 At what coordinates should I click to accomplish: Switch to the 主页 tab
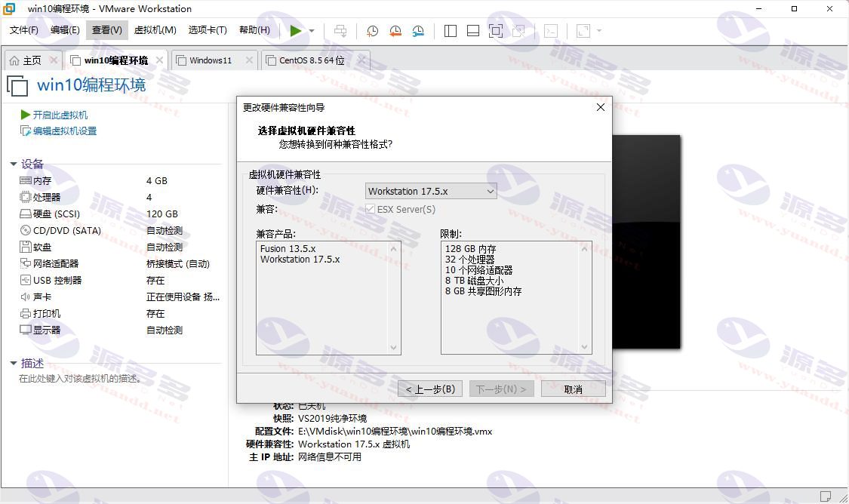tap(32, 60)
